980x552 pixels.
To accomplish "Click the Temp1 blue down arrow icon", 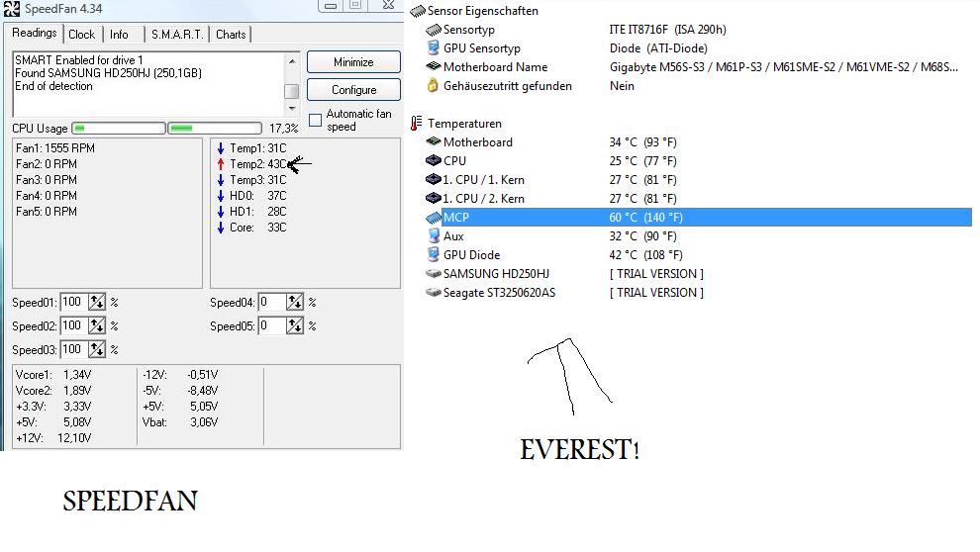I will click(x=221, y=148).
